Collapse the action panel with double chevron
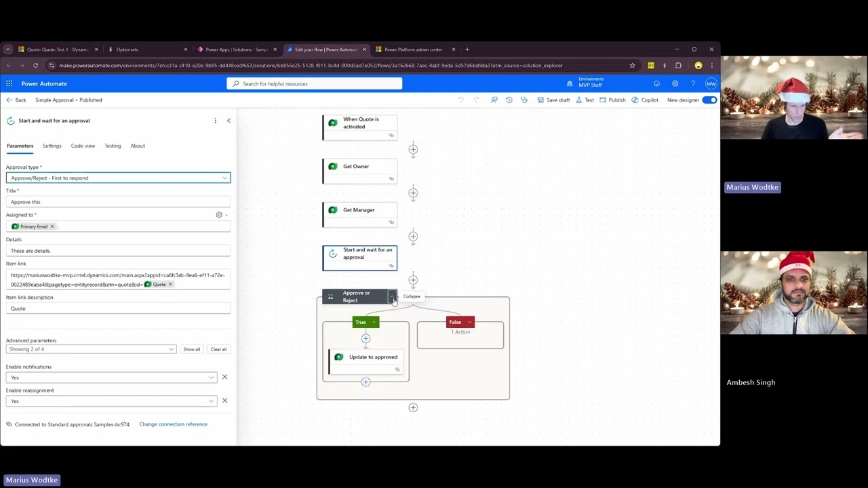 click(x=229, y=121)
